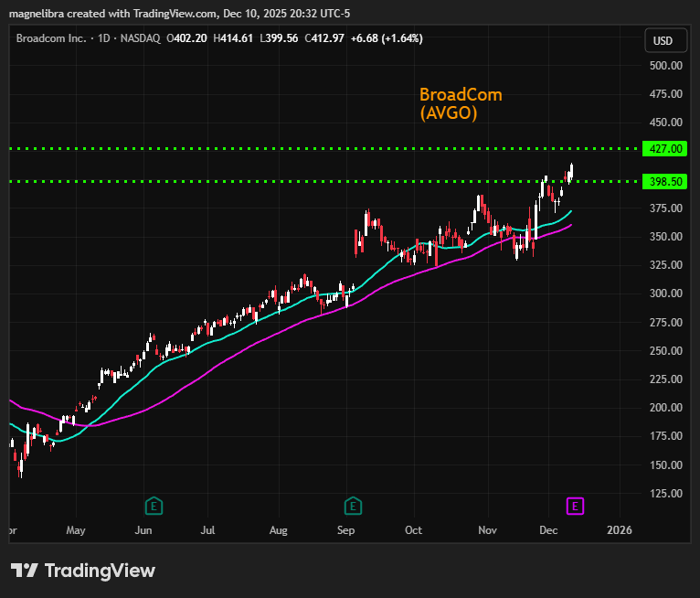The width and height of the screenshot is (700, 598).
Task: Click the Aug label on time axis
Action: tap(279, 530)
